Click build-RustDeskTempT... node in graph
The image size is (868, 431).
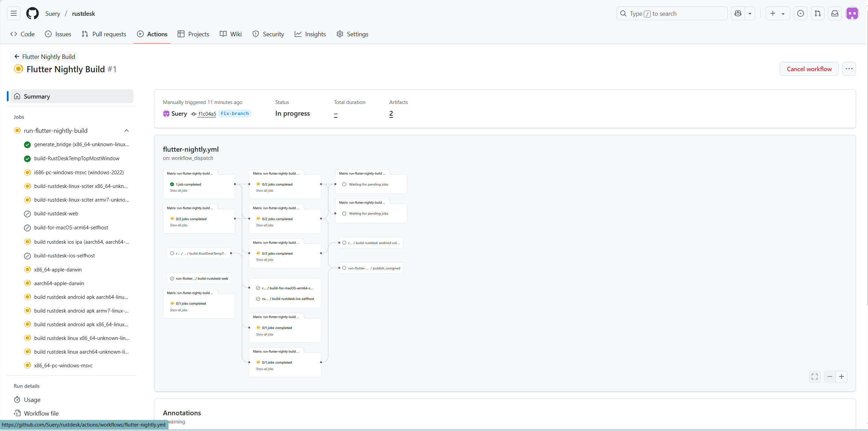point(199,253)
